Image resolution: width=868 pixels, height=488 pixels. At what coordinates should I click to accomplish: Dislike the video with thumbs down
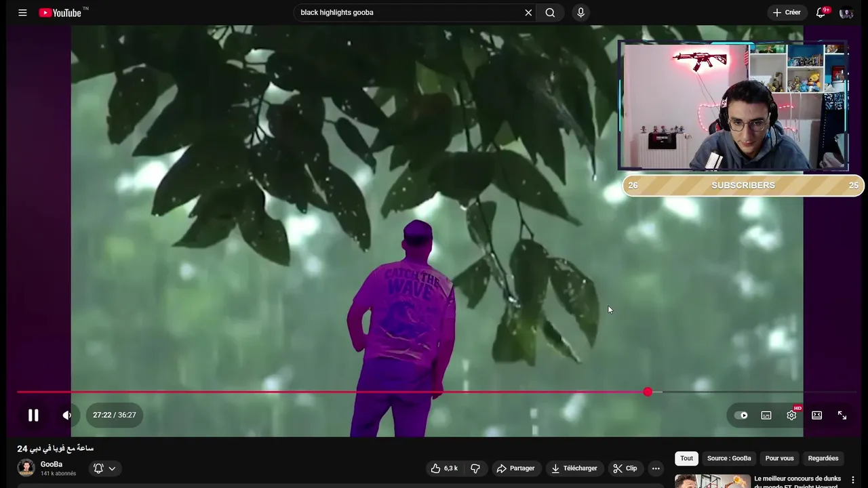click(475, 468)
